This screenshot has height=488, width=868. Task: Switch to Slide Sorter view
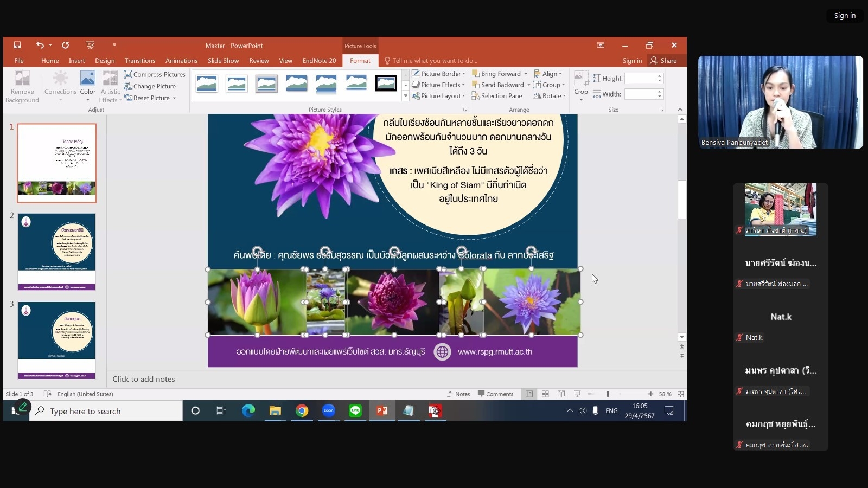(x=545, y=394)
